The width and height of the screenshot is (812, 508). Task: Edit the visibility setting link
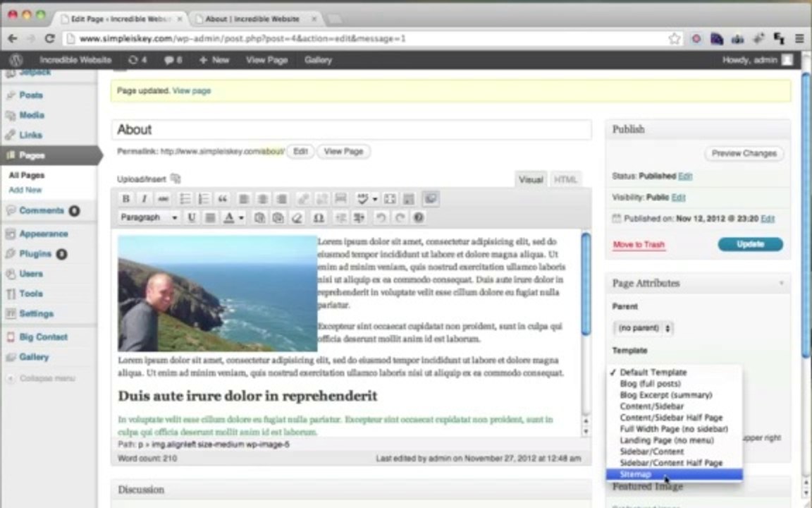pos(678,198)
